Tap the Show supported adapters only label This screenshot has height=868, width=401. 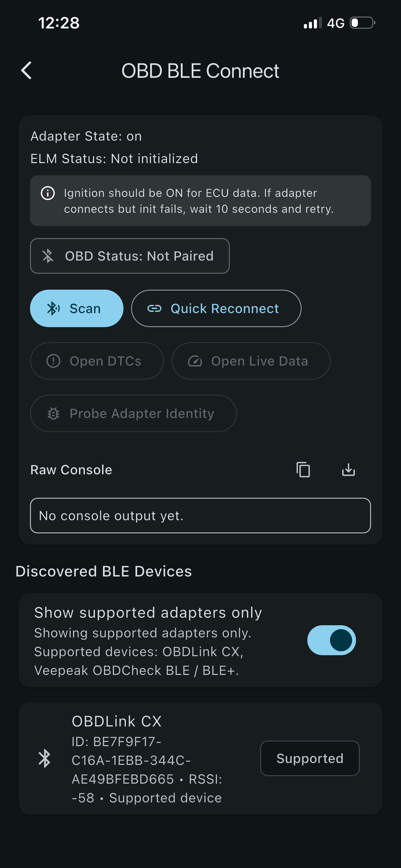point(148,612)
